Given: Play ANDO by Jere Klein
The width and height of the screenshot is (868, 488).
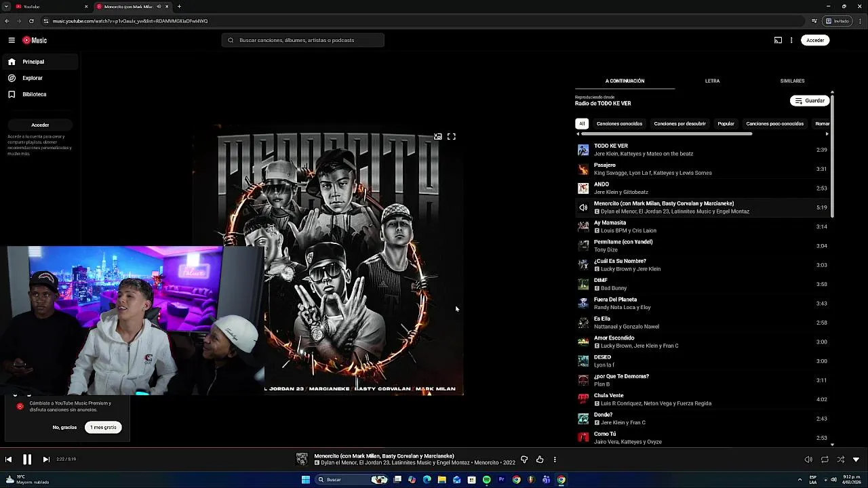Looking at the screenshot, I should 703,188.
